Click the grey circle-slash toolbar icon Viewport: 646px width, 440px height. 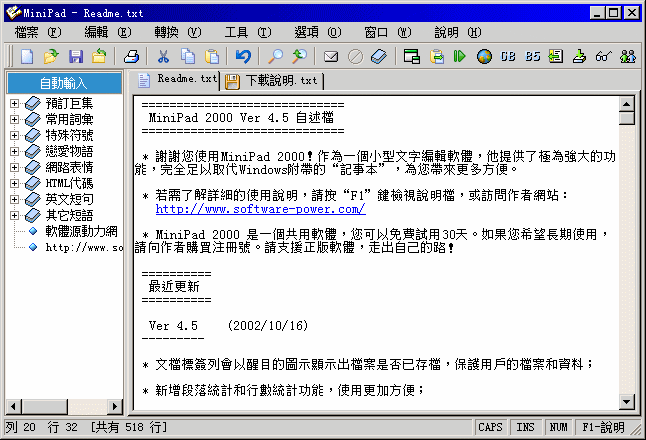[x=355, y=56]
